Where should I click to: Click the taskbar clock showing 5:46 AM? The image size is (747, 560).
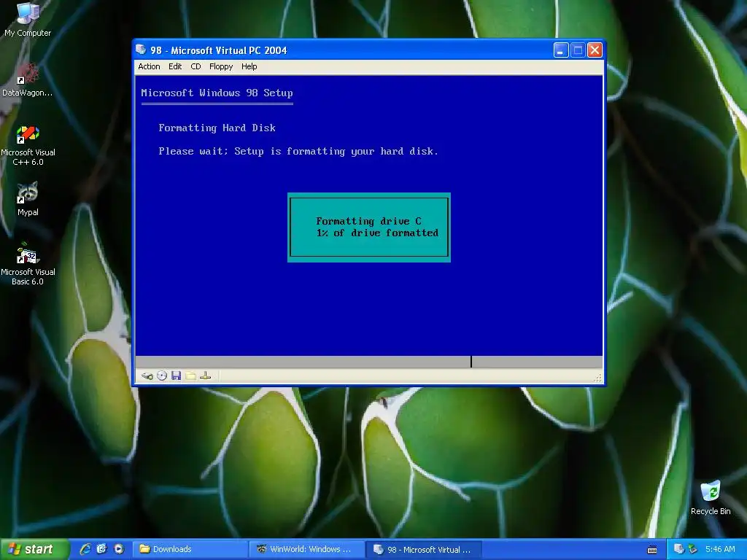[720, 550]
